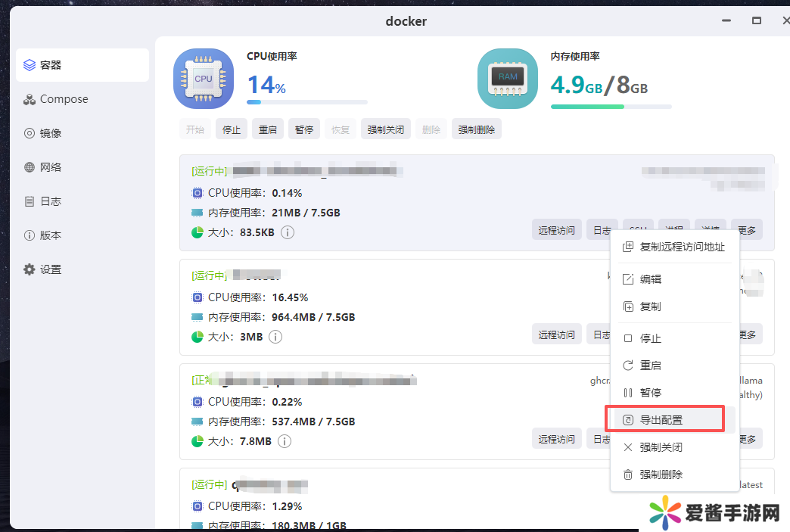Choose 强制删除 in the context menu
Screen dimensions: 790x532
tap(661, 474)
